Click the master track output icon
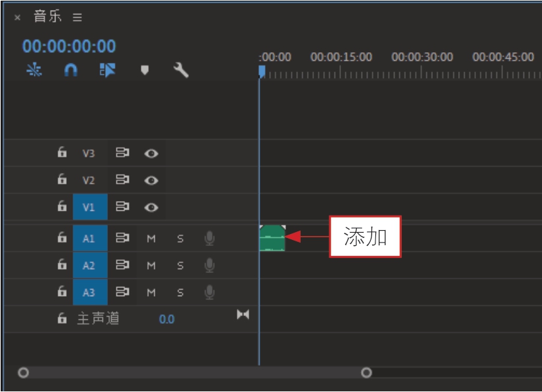This screenshot has width=542, height=392. [243, 315]
